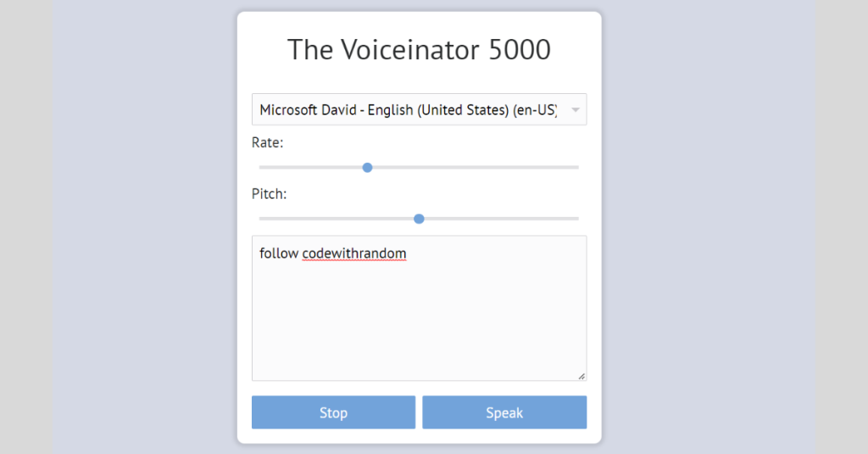Click the Pitch slider handle

419,219
